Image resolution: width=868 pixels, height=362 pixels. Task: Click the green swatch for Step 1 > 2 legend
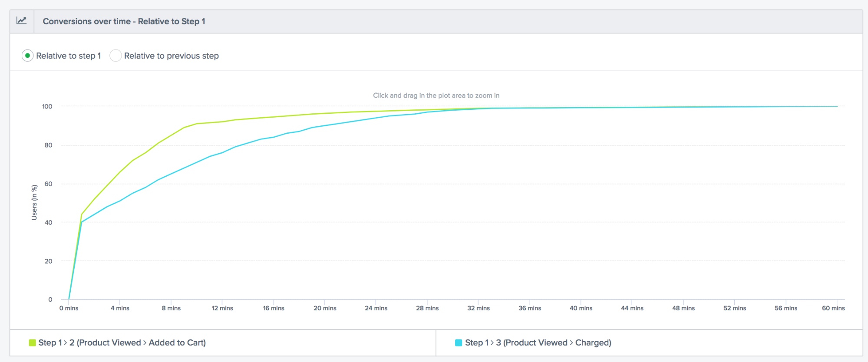[x=32, y=343]
